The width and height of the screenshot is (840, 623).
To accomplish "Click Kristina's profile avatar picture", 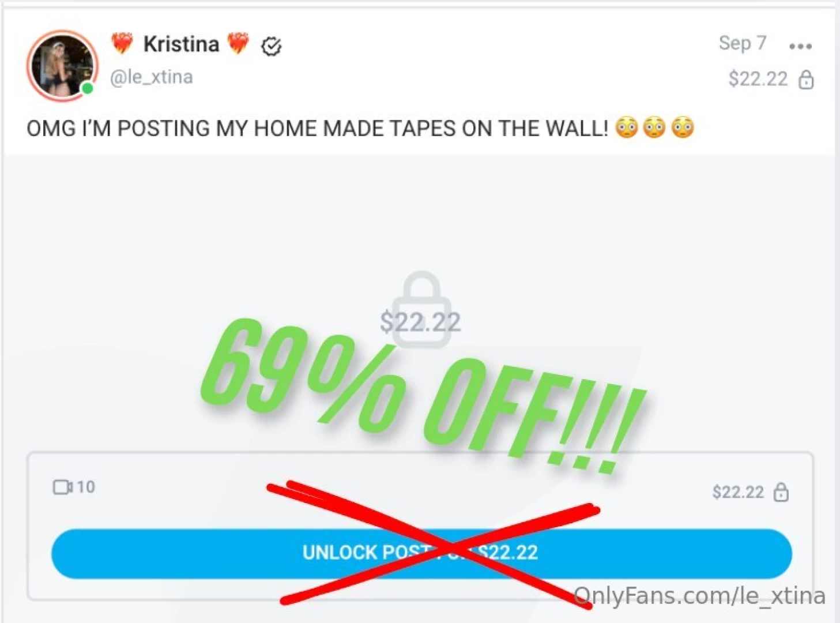I will pyautogui.click(x=62, y=66).
